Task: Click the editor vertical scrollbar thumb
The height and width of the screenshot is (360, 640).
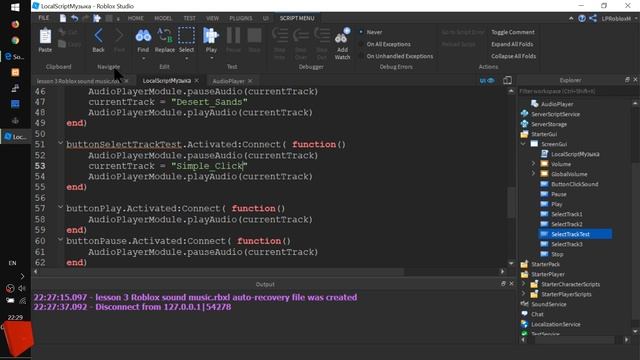Action: (x=511, y=203)
